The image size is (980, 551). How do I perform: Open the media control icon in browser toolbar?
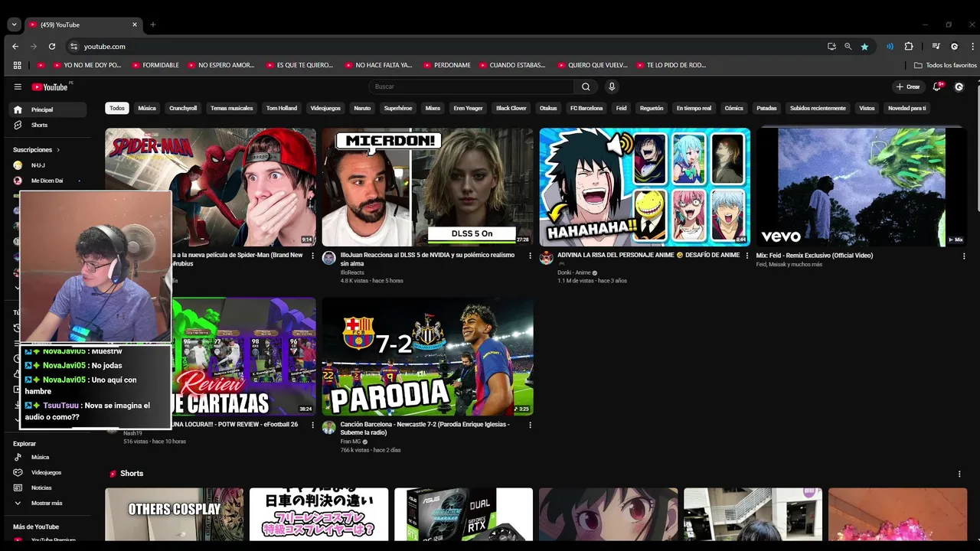936,47
